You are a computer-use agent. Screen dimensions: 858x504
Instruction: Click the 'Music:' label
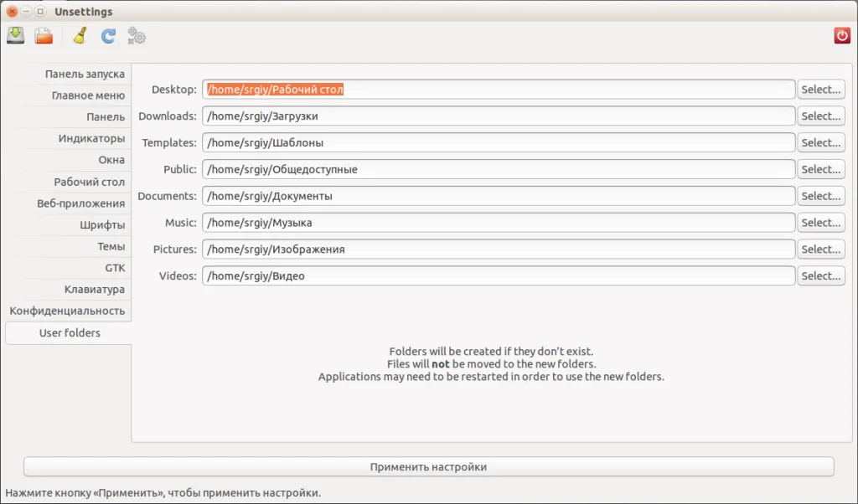pyautogui.click(x=181, y=223)
